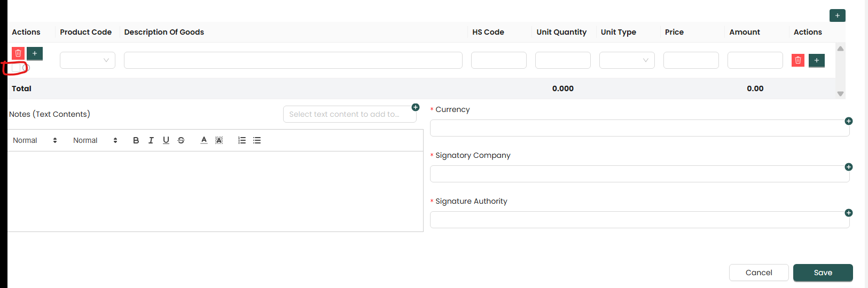Open the Signatory Company select field
Viewport: 868px width, 288px height.
(x=639, y=174)
